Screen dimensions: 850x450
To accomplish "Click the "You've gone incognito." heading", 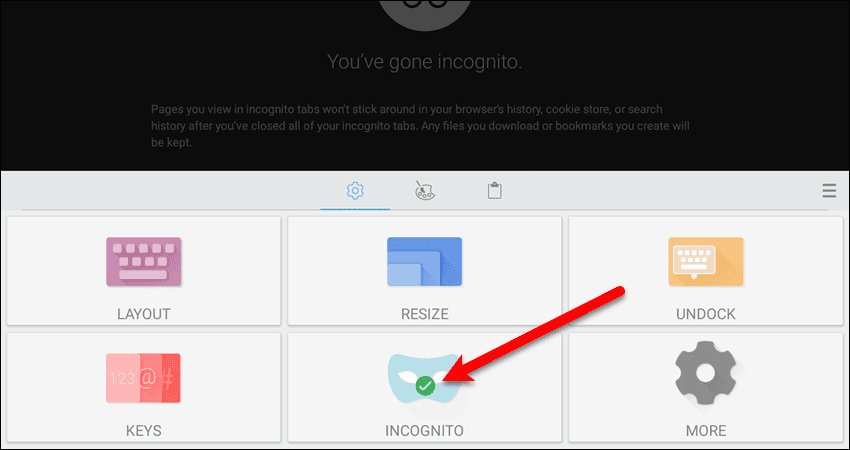I will (424, 62).
